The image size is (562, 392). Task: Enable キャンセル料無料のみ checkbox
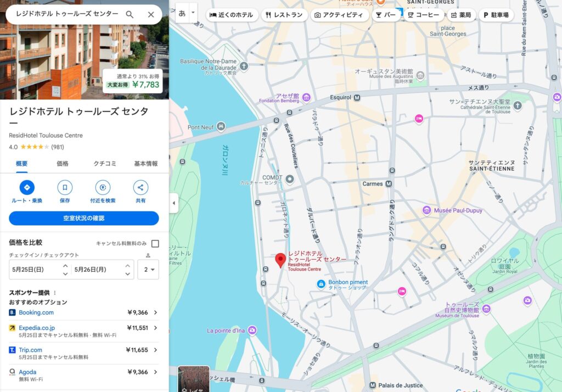pos(155,244)
